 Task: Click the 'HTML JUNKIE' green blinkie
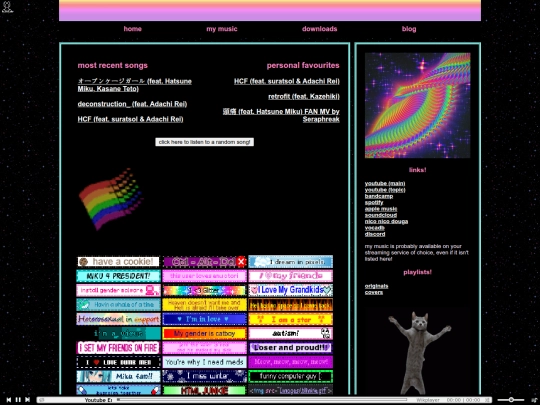(205, 390)
